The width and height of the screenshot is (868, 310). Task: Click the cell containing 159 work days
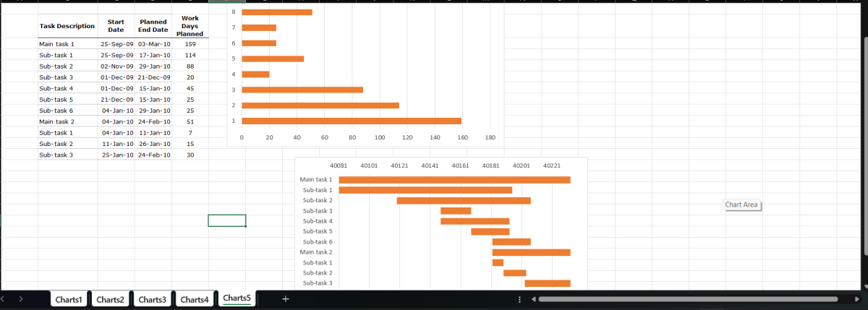[190, 44]
